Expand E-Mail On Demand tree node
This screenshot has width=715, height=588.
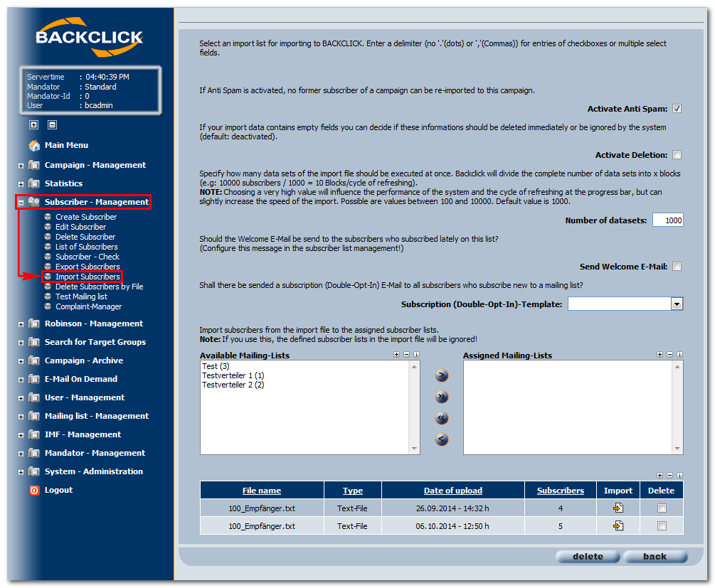(21, 380)
